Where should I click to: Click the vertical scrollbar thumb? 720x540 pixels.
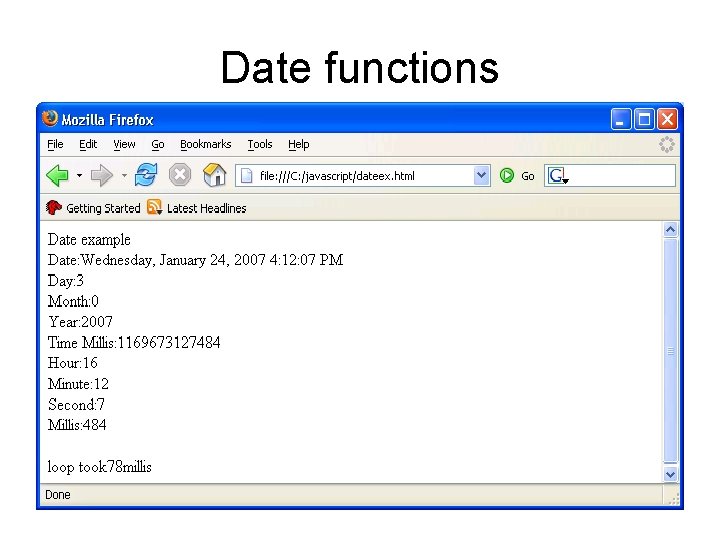point(670,351)
